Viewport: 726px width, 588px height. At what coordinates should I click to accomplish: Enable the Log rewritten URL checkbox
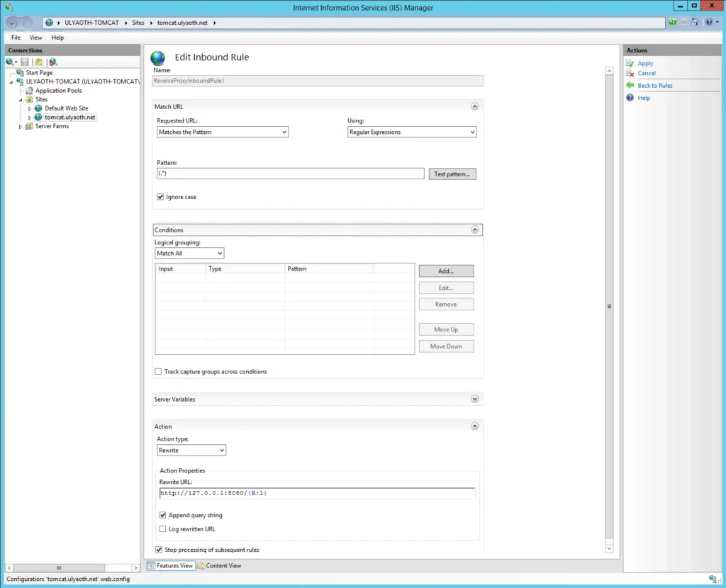163,529
